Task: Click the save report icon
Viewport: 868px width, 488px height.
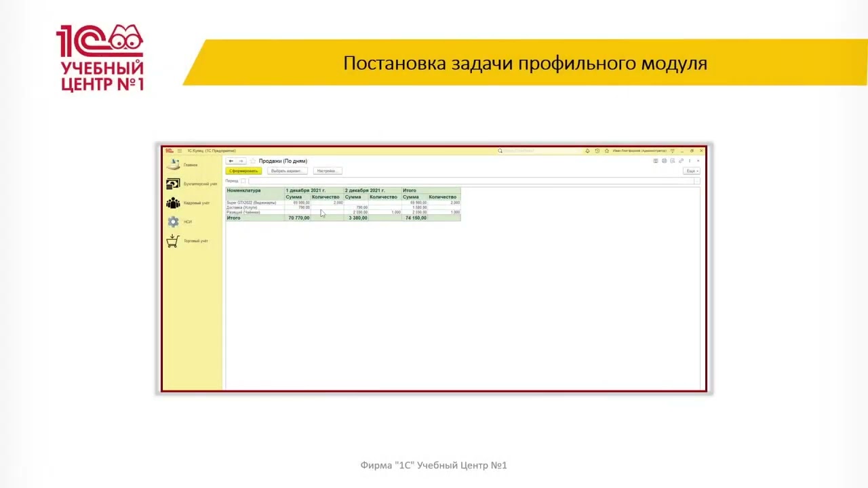Action: tap(656, 161)
